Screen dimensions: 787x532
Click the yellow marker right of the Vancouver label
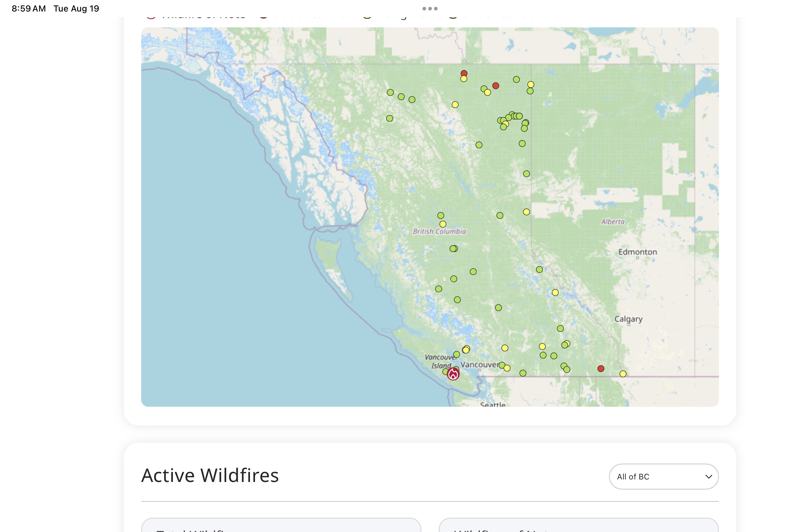[507, 368]
